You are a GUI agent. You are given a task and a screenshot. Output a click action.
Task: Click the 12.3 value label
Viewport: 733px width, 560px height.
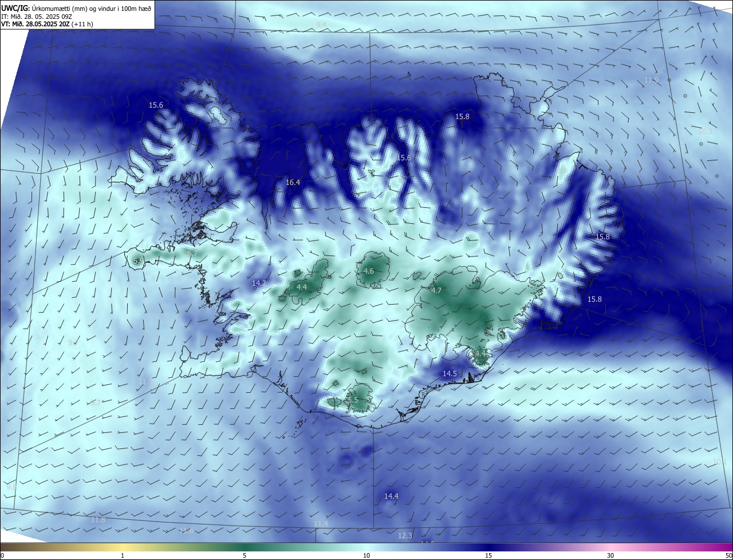coord(405,536)
